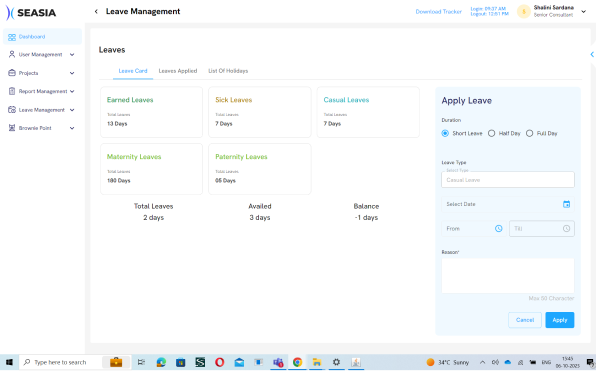
Task: Click the ENG language indicator
Action: point(546,362)
